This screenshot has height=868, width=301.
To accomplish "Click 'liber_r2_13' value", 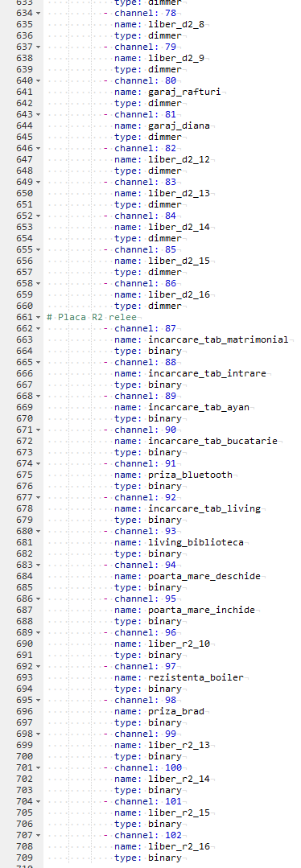I will [x=179, y=745].
